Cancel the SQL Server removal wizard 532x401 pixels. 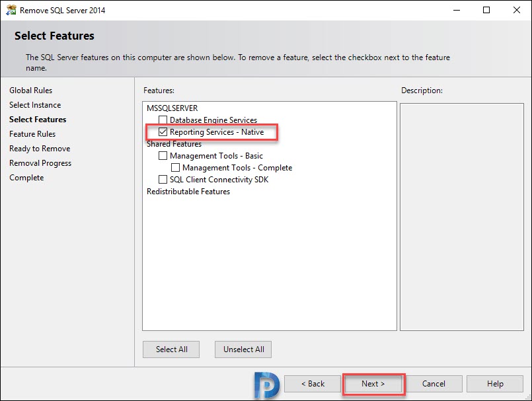point(434,384)
